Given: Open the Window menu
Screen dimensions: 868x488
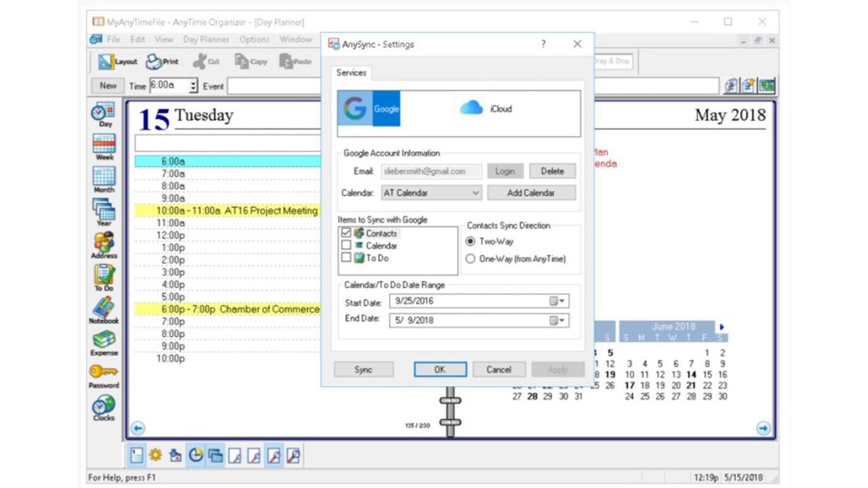Looking at the screenshot, I should point(296,40).
